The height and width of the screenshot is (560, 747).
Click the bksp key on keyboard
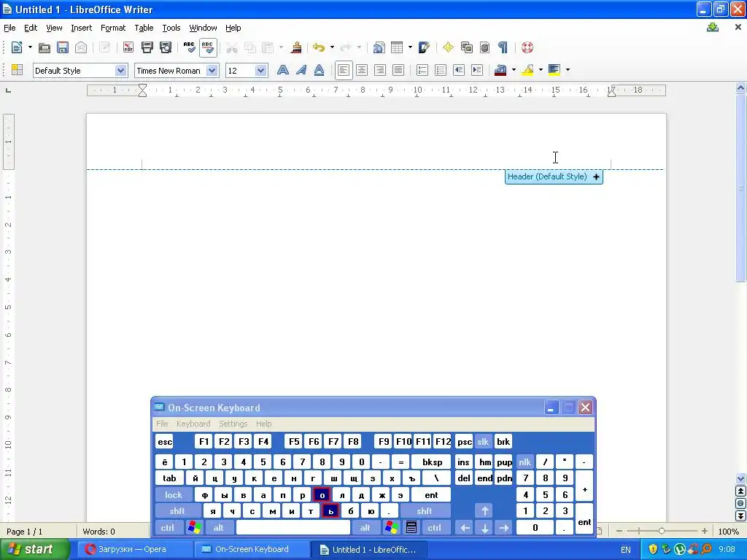click(x=432, y=462)
